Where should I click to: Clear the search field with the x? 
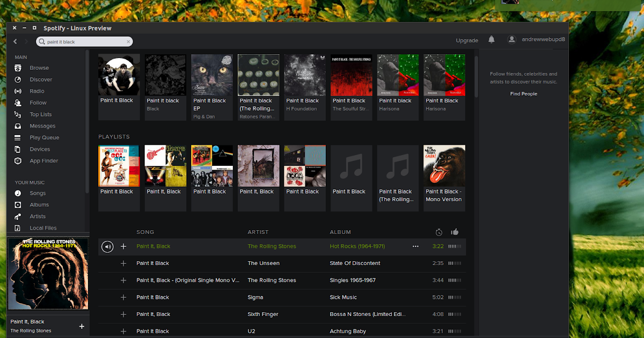(128, 41)
